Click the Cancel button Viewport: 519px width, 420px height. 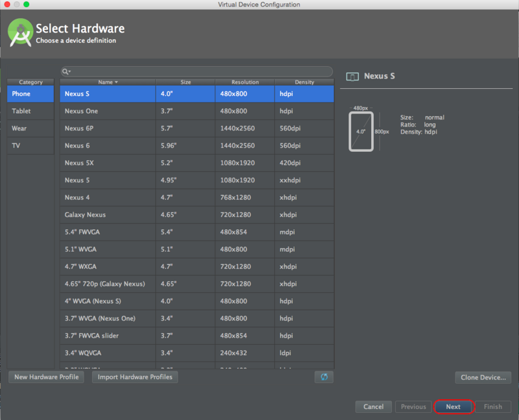click(374, 407)
